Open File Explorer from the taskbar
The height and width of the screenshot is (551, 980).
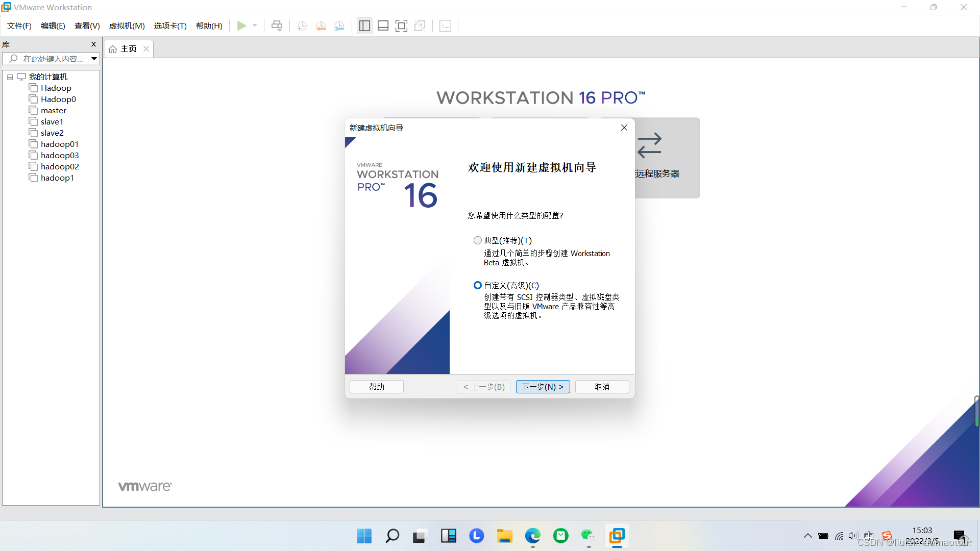[504, 536]
